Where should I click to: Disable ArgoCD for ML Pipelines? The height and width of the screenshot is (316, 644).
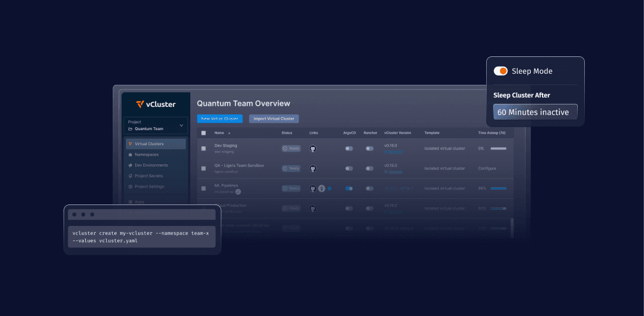349,188
